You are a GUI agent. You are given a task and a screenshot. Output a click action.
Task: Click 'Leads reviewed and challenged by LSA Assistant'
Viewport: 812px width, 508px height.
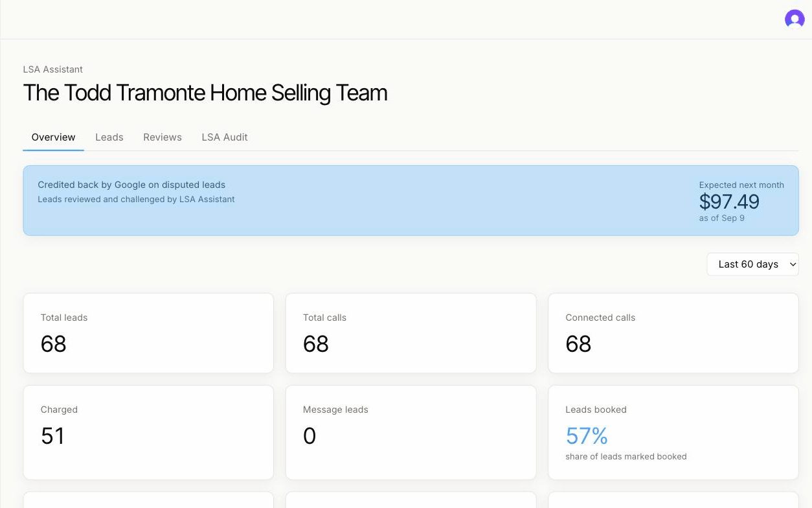[136, 200]
